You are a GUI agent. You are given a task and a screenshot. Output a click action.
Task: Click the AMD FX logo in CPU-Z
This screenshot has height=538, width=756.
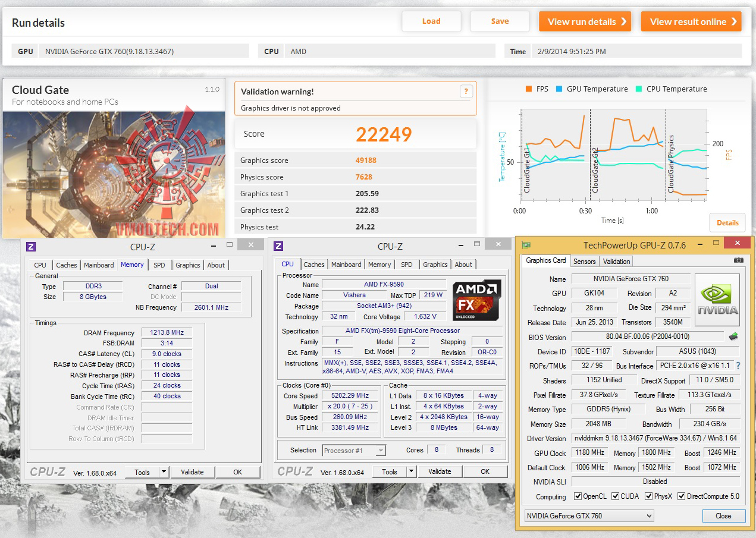click(476, 300)
